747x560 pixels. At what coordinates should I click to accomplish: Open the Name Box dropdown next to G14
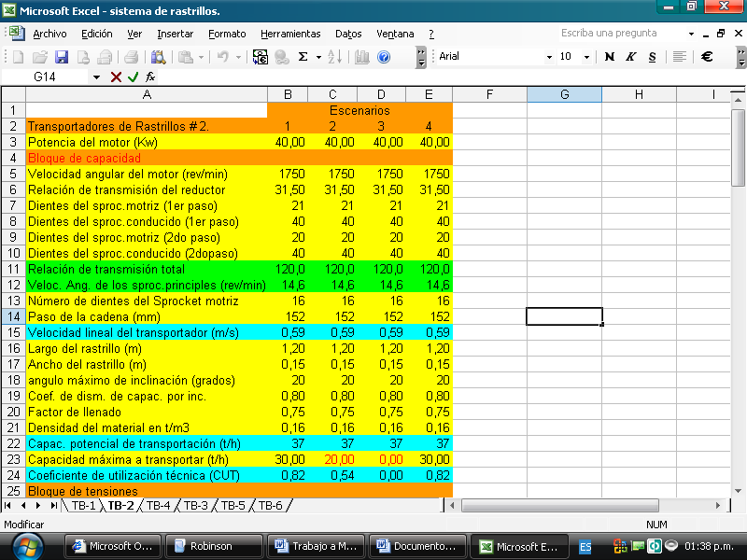[96, 77]
